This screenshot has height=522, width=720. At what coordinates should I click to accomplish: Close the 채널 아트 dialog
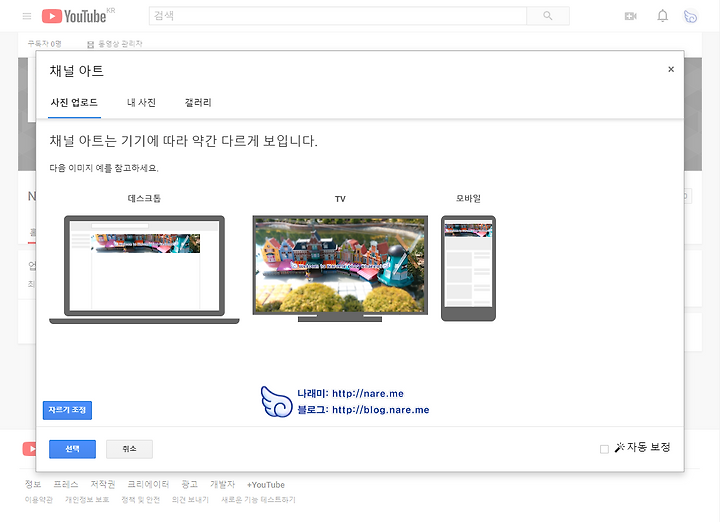[x=671, y=69]
